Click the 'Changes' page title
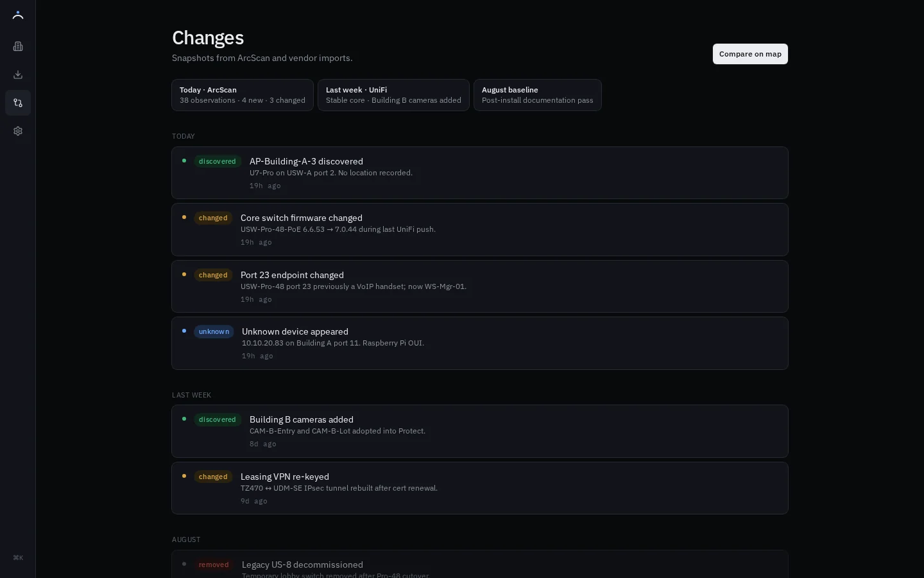924x578 pixels. click(208, 38)
